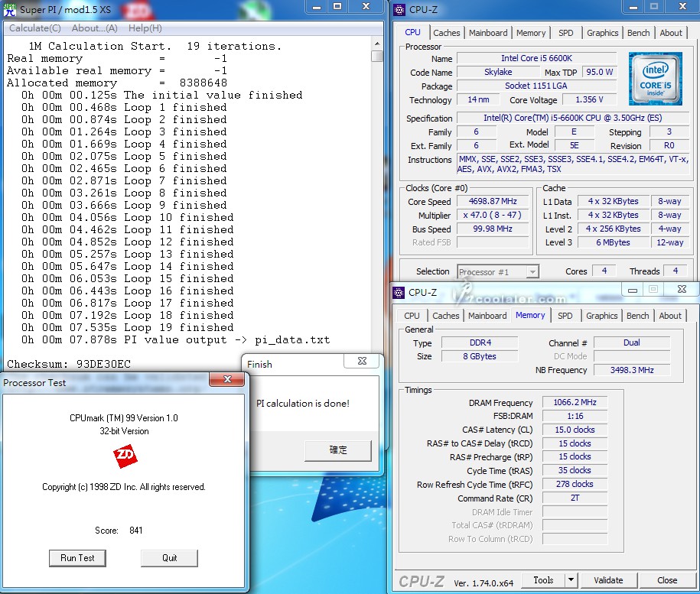The height and width of the screenshot is (594, 700).
Task: Click Quit in Processor Test window
Action: coord(169,558)
